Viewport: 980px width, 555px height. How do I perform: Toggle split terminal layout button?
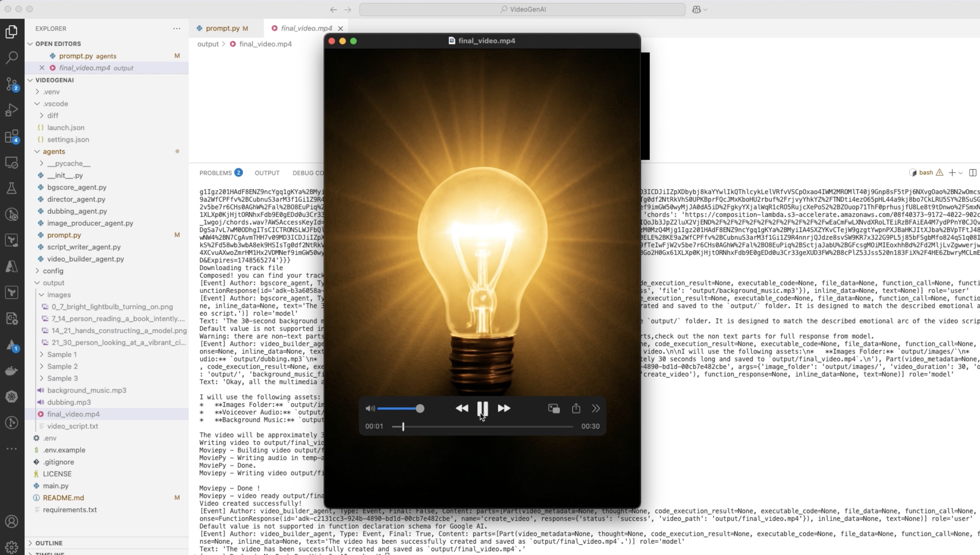pos(972,173)
